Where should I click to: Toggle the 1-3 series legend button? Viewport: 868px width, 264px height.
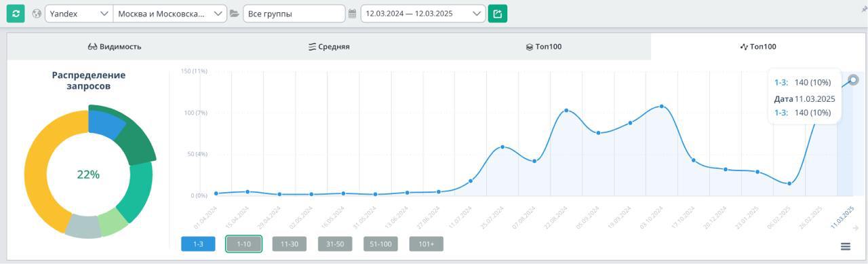[x=198, y=244]
